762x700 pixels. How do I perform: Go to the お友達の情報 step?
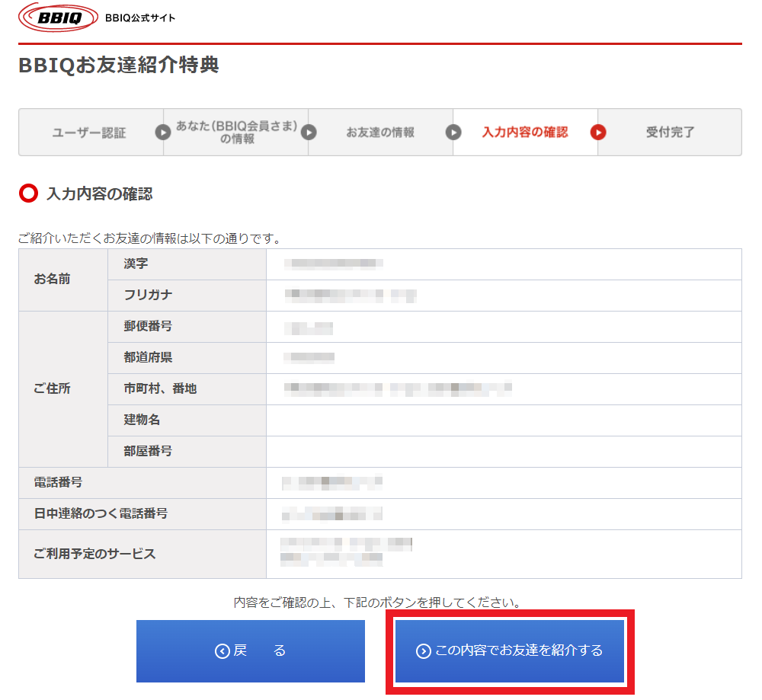click(x=380, y=133)
